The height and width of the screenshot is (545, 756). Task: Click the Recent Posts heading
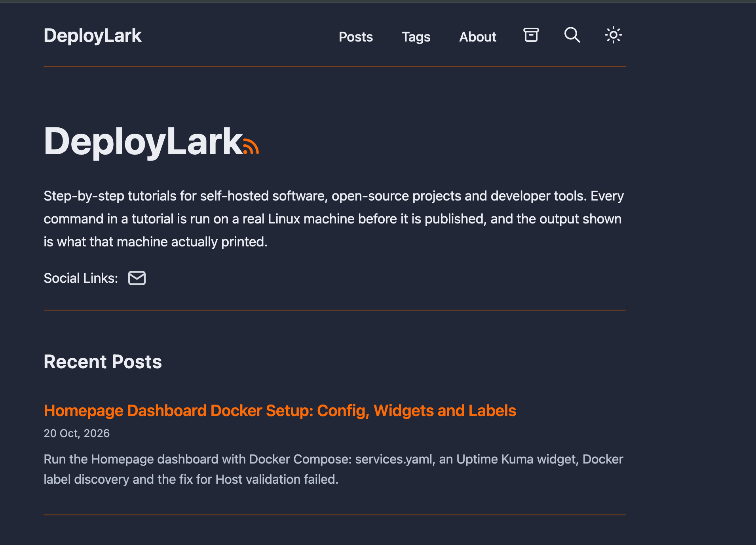103,362
